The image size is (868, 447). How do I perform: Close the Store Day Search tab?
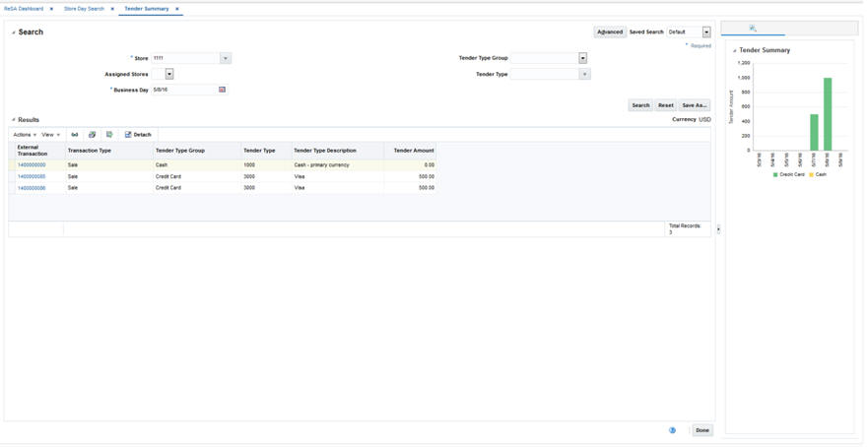[x=112, y=9]
